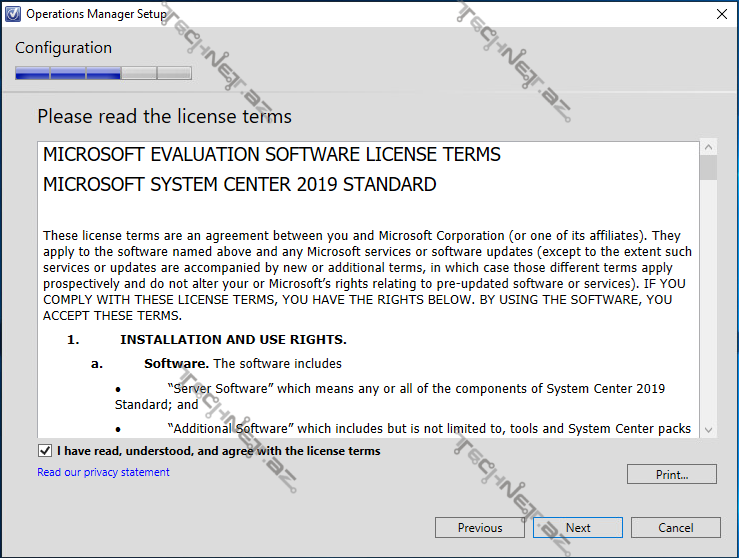This screenshot has height=558, width=739.
Task: Click the license scrollbar down arrow
Action: coord(708,429)
